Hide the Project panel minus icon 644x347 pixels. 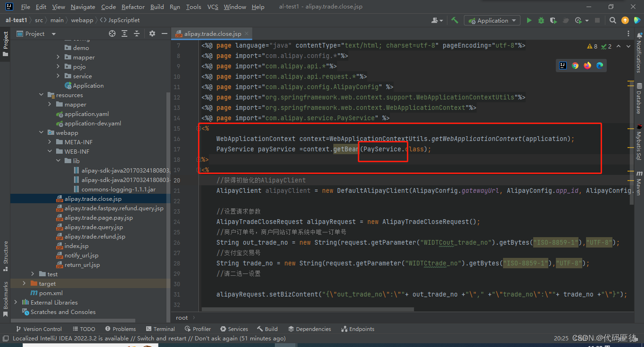pyautogui.click(x=164, y=33)
